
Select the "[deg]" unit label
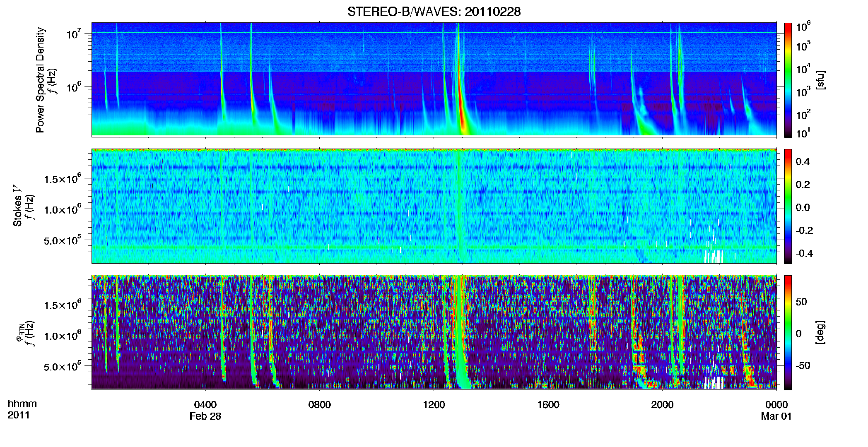tap(820, 332)
